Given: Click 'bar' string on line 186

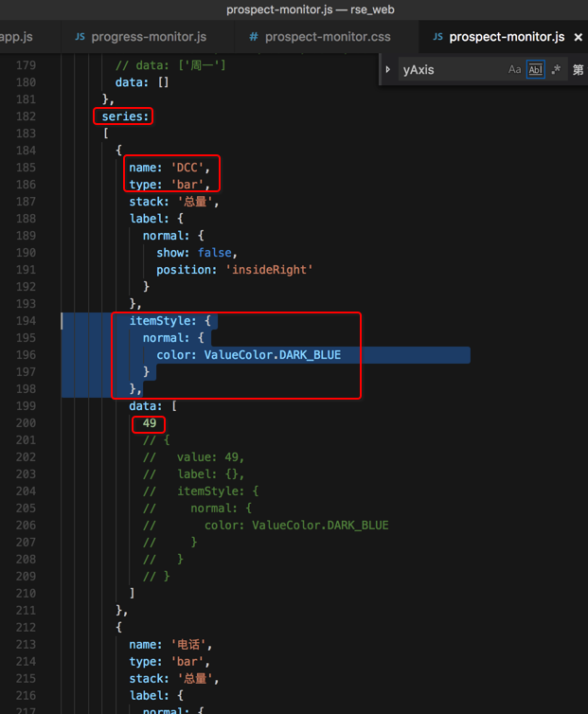Looking at the screenshot, I should [x=187, y=185].
